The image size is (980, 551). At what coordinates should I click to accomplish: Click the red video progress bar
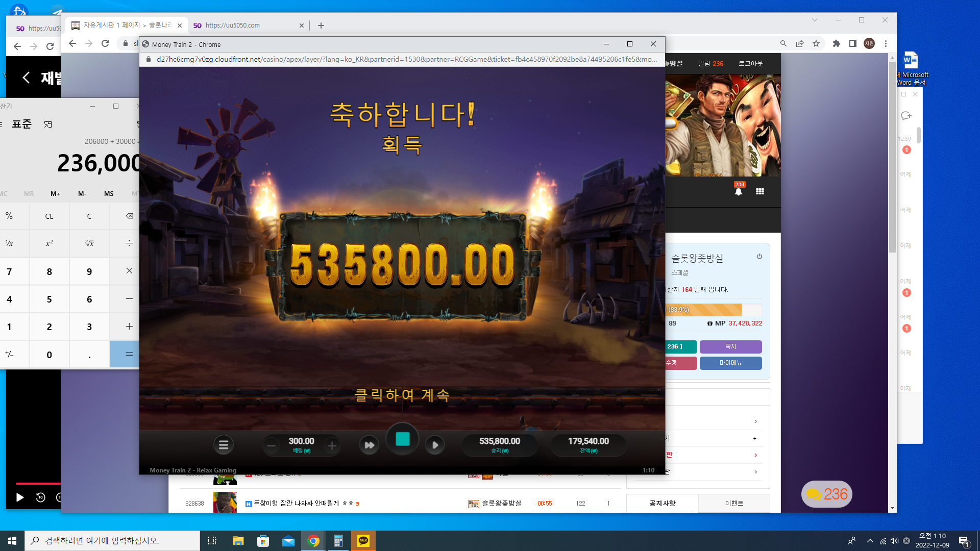[x=38, y=483]
